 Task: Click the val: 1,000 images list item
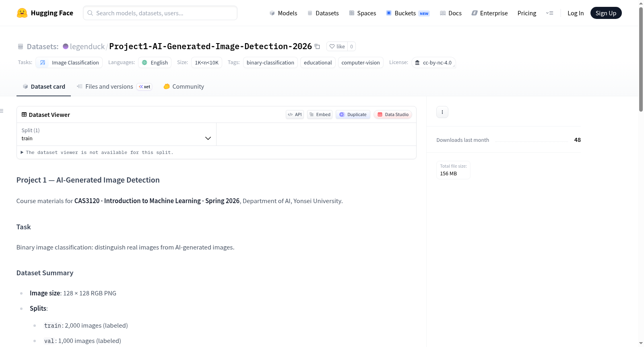(x=83, y=341)
